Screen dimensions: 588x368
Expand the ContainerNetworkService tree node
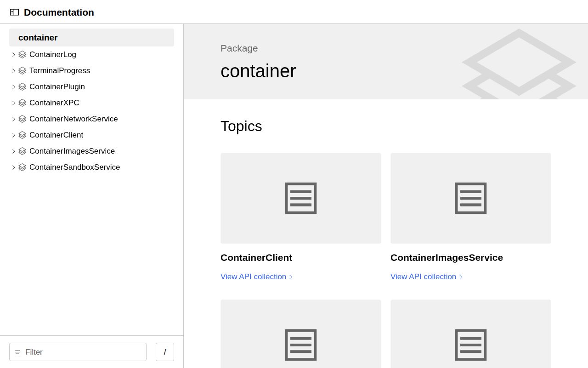tap(13, 119)
